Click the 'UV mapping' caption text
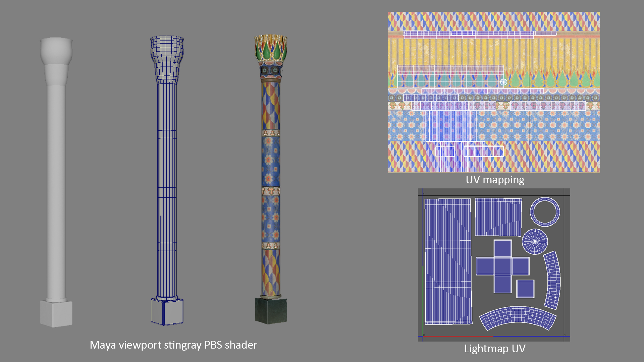644x362 pixels. point(495,180)
